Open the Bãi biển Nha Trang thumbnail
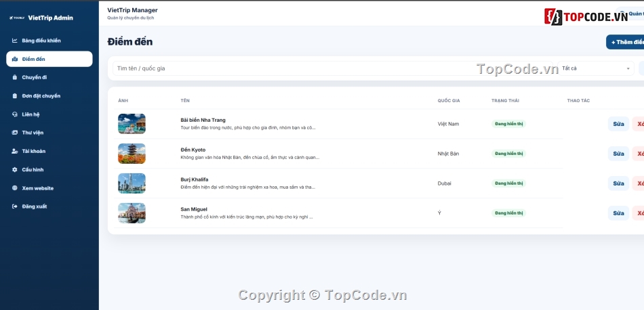644x310 pixels. [x=132, y=124]
